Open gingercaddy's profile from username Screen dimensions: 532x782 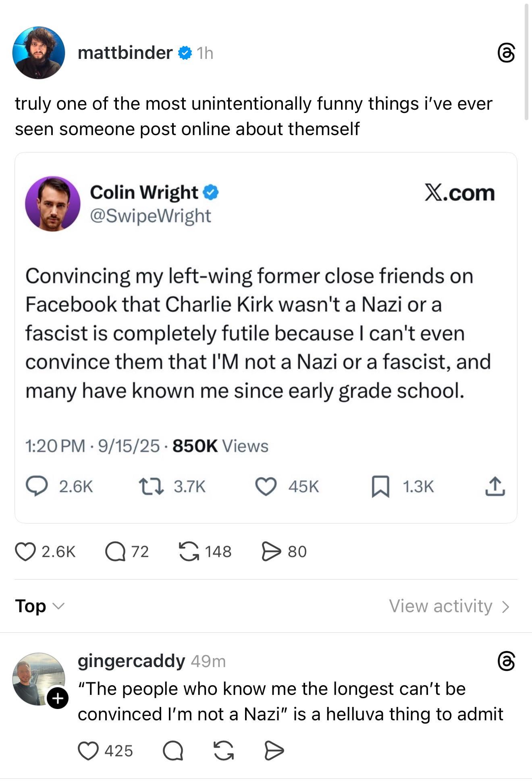coord(131,661)
